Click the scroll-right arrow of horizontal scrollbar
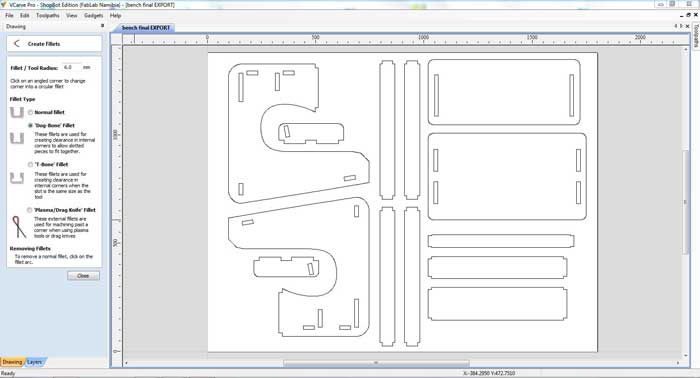 point(678,363)
